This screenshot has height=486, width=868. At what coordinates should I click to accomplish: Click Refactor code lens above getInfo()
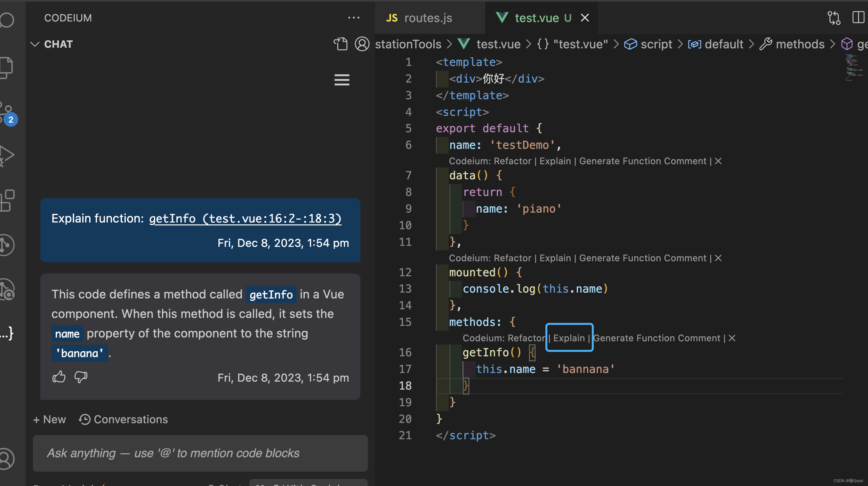click(526, 338)
